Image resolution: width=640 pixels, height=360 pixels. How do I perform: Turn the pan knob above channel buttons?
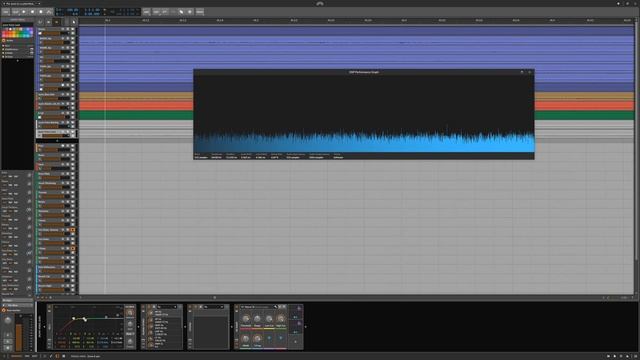(x=8, y=320)
